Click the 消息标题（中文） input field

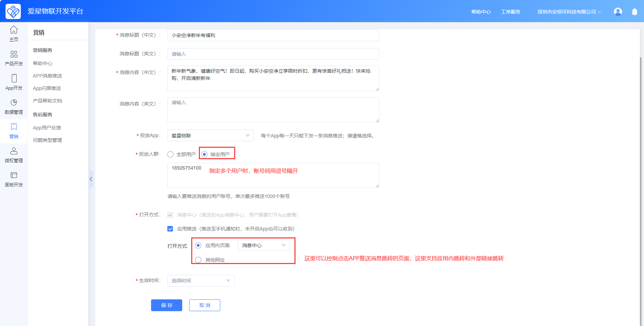pos(273,35)
